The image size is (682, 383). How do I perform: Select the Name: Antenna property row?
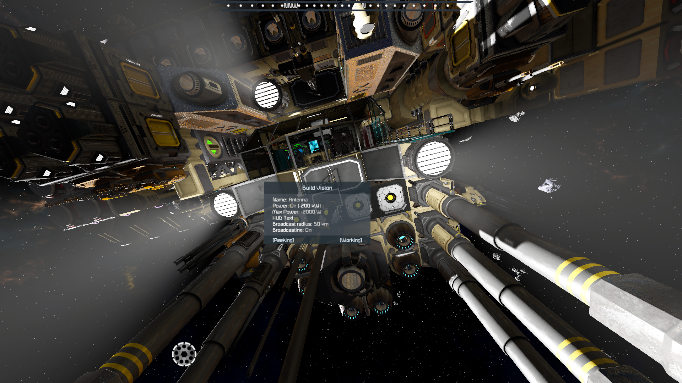point(290,200)
